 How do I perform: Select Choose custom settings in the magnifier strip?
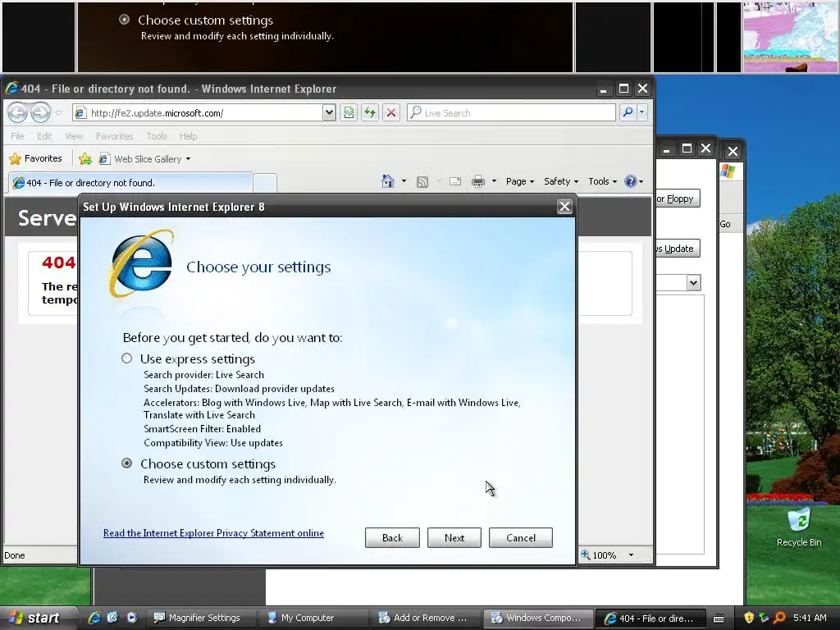tap(125, 20)
